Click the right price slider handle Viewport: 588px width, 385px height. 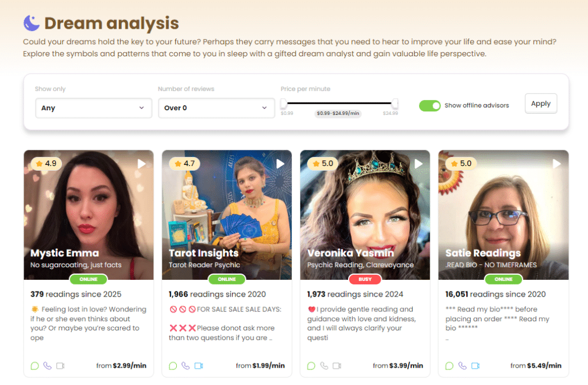[394, 103]
